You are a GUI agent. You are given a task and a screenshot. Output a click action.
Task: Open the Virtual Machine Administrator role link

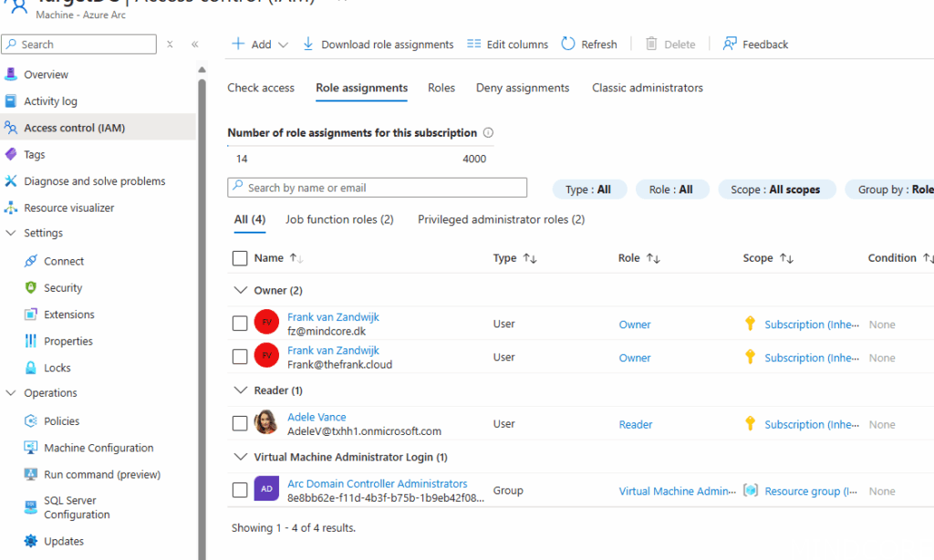(x=676, y=491)
